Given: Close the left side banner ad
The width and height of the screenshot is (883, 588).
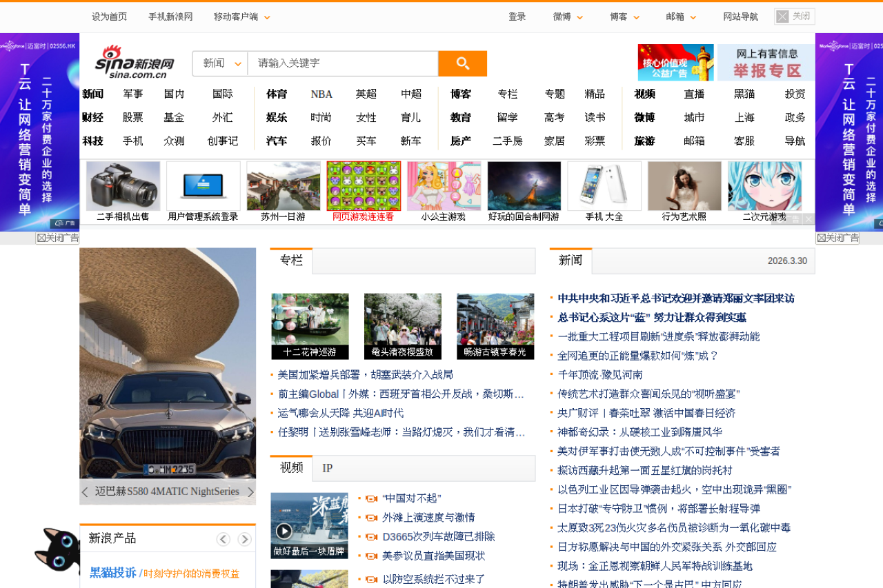Looking at the screenshot, I should pos(58,238).
